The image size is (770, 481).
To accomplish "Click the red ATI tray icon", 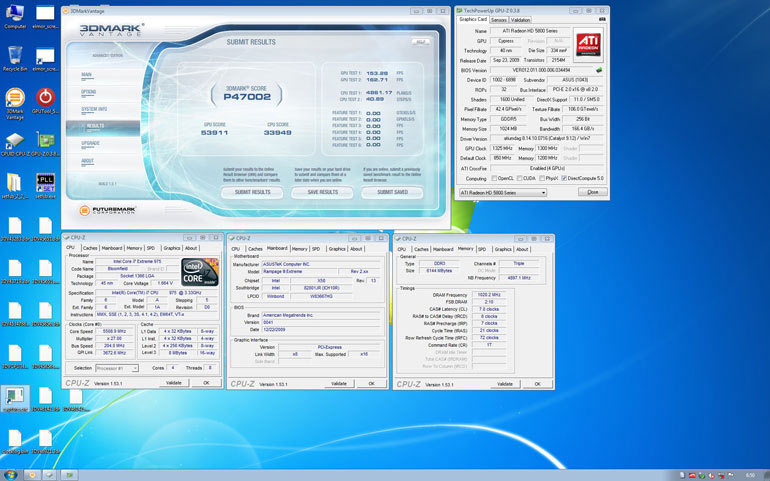I will coord(692,475).
